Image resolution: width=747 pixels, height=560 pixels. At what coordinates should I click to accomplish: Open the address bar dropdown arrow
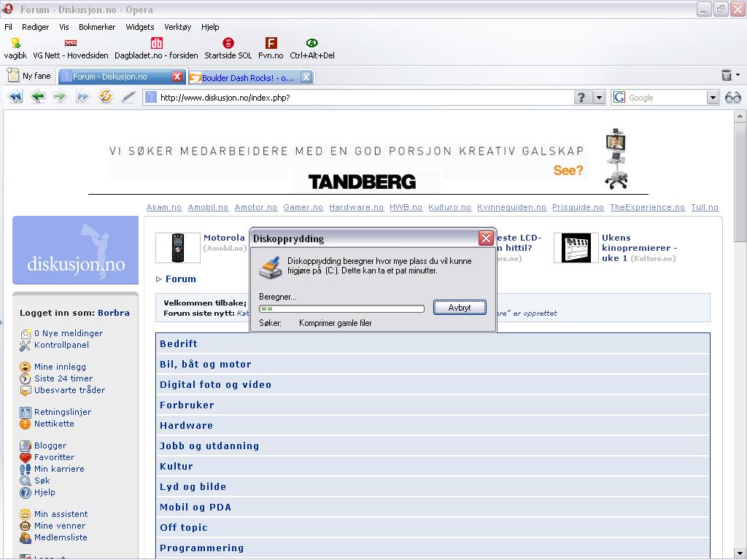point(599,98)
